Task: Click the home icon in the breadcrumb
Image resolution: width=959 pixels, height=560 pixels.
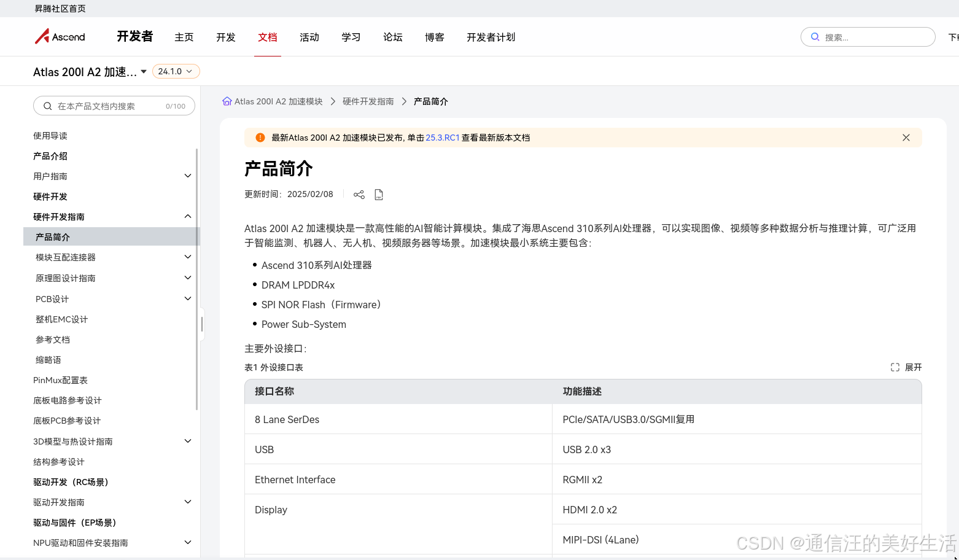Action: tap(227, 101)
